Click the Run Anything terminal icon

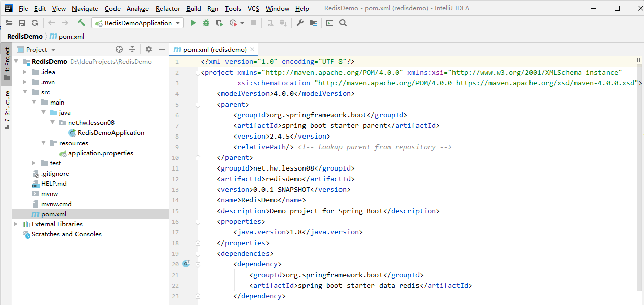click(x=330, y=23)
